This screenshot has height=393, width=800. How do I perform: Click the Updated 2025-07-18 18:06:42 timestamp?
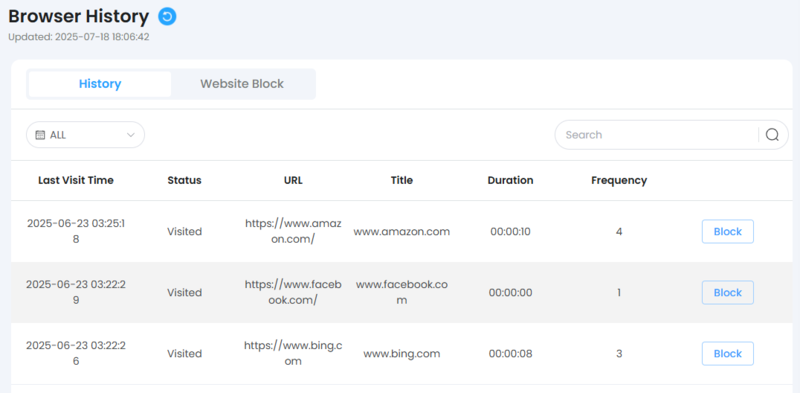click(79, 37)
